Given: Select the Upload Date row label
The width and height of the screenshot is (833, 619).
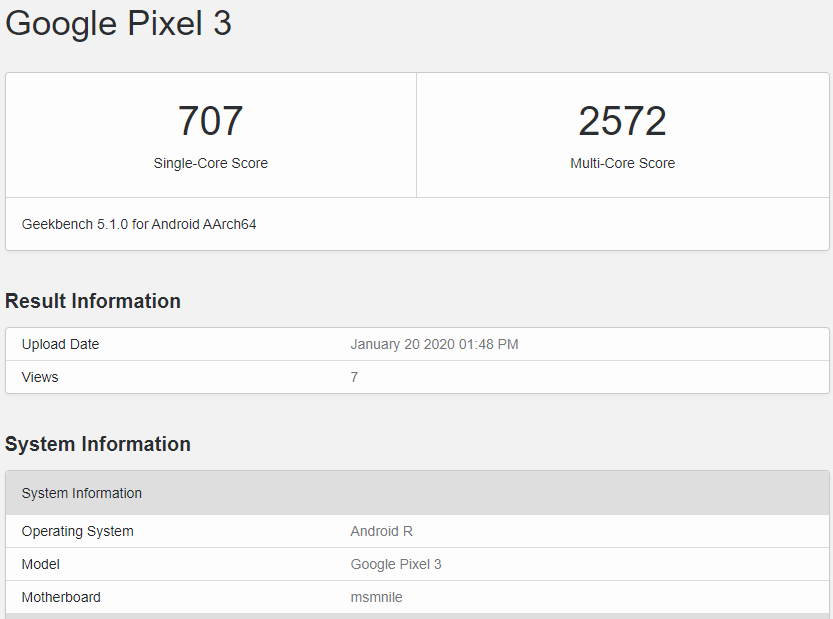Looking at the screenshot, I should (x=60, y=344).
